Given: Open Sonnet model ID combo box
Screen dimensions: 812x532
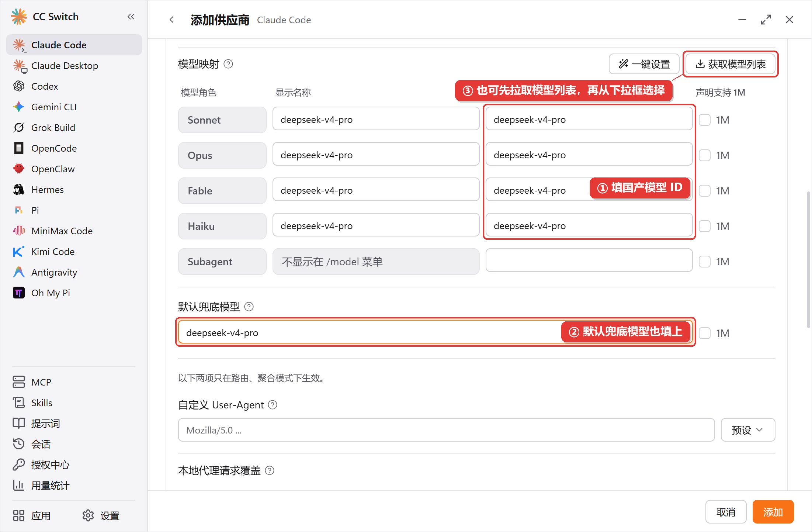Looking at the screenshot, I should pos(589,119).
